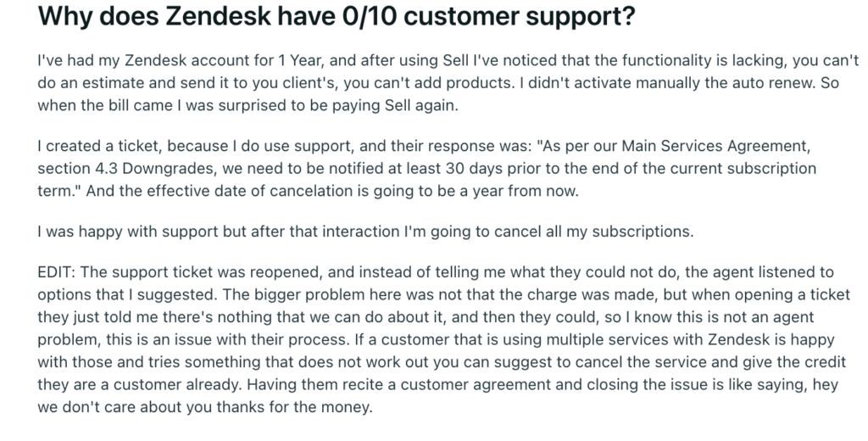This screenshot has width=868, height=441.
Task: Click the first paragraph about the Zendesk account
Action: tap(448, 82)
